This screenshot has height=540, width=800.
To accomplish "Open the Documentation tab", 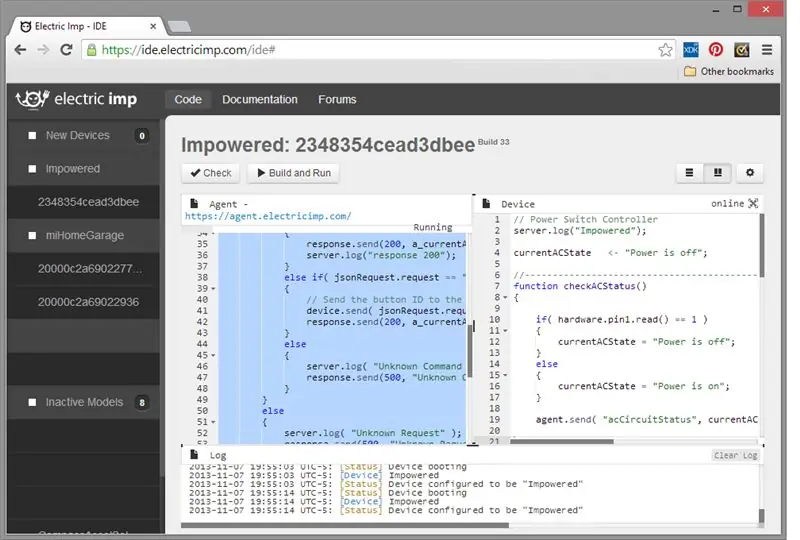I will click(260, 100).
